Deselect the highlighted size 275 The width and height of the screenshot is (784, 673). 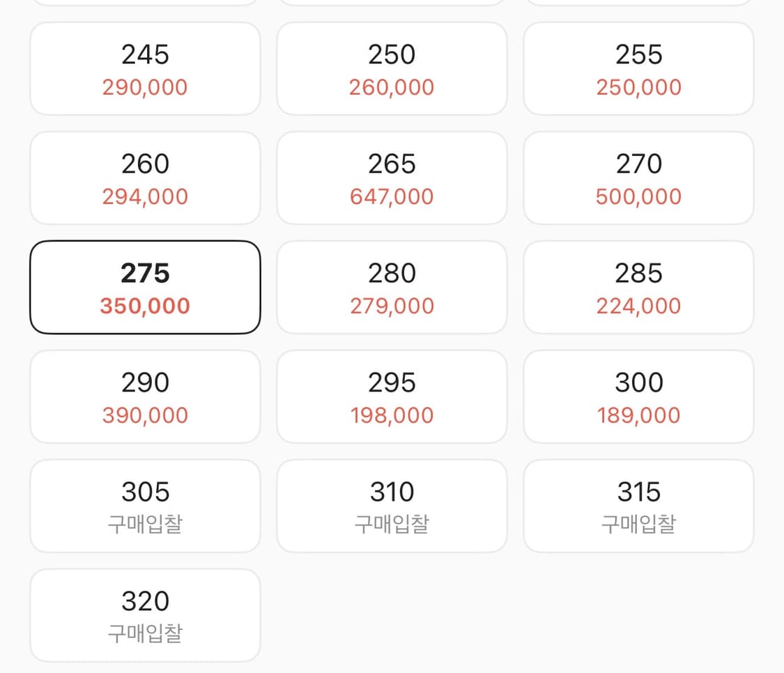pyautogui.click(x=145, y=287)
